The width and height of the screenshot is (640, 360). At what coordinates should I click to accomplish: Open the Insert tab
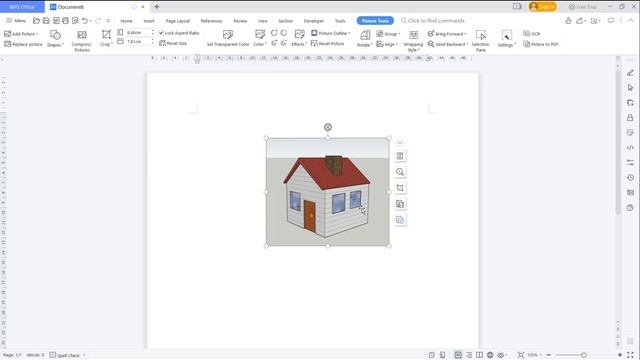[x=149, y=21]
